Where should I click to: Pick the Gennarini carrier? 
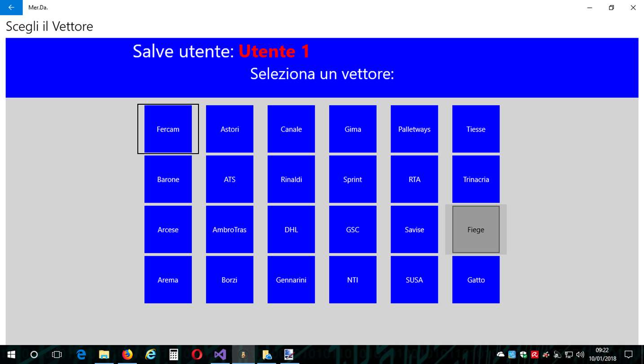[291, 280]
